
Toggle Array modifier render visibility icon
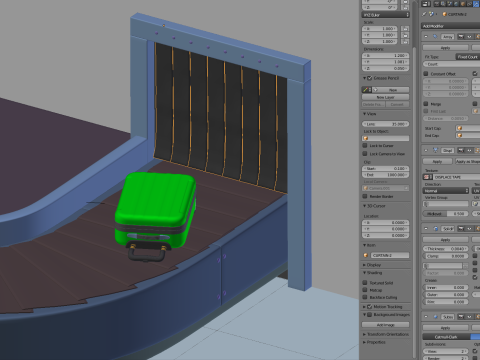pos(461,37)
